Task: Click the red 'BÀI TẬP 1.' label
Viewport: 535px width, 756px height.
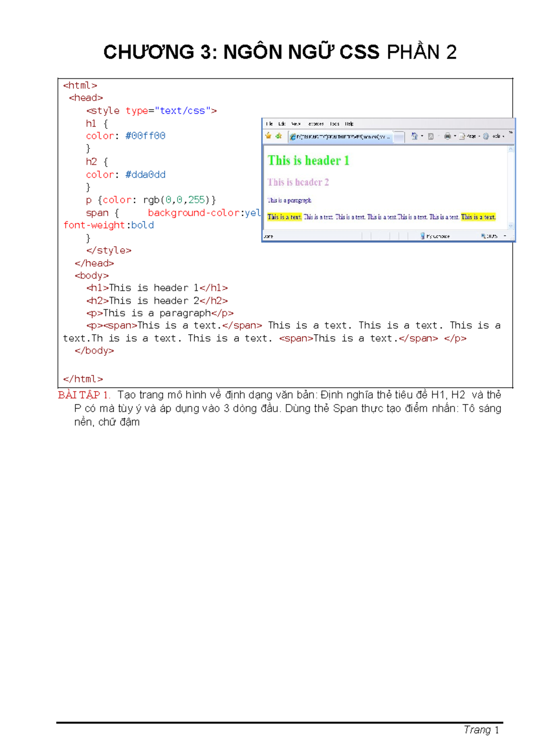Action: 84,395
